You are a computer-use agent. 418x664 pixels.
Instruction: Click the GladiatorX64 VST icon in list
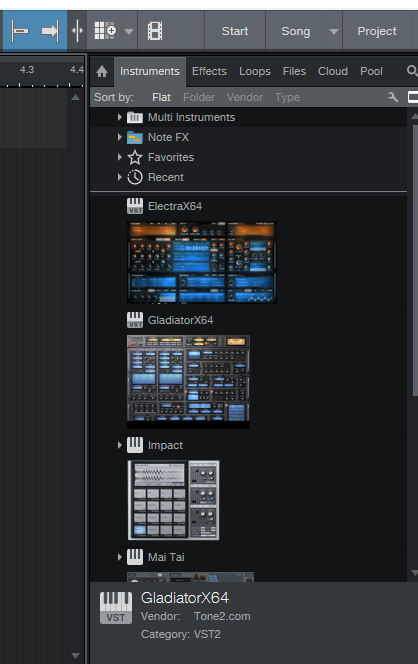pos(135,320)
